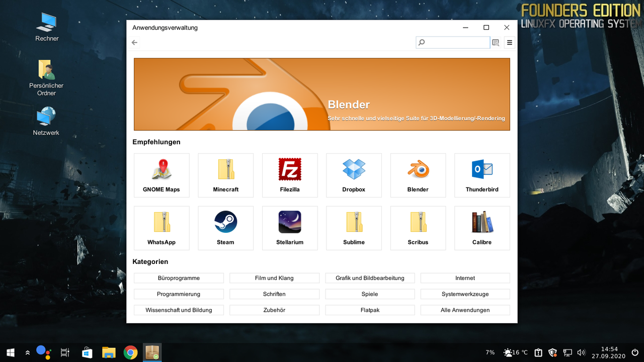Open the store bag icon in taskbar
This screenshot has height=362, width=644.
point(87,352)
